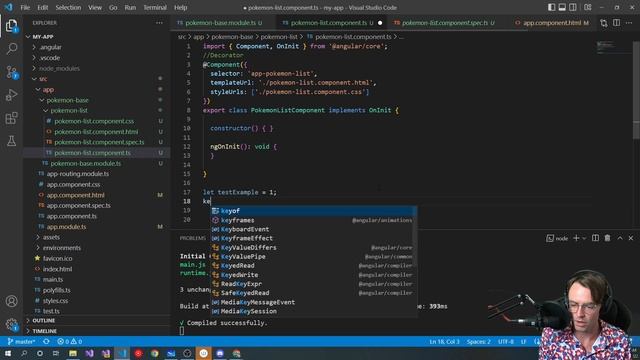
Task: Click pokemon-list breadcrumb in editor path
Action: pos(279,37)
